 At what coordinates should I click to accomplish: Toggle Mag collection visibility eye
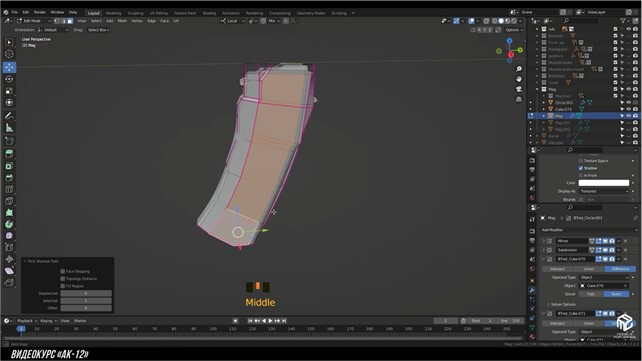point(629,89)
